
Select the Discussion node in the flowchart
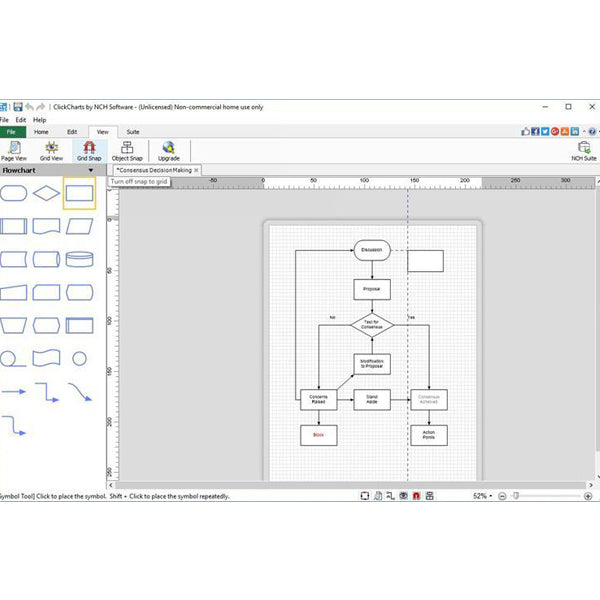click(x=372, y=250)
